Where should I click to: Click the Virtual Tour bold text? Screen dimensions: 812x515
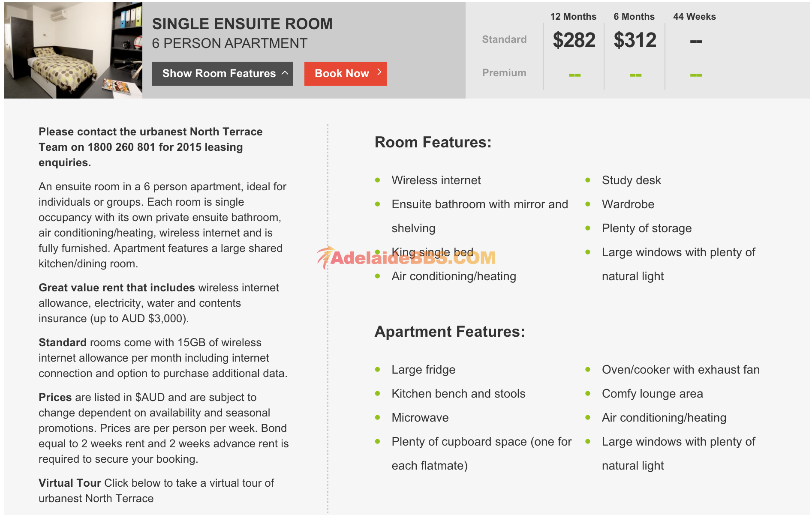[70, 483]
